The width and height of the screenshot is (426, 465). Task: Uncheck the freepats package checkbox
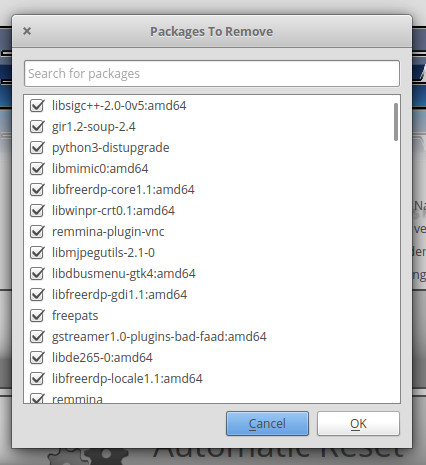[37, 316]
